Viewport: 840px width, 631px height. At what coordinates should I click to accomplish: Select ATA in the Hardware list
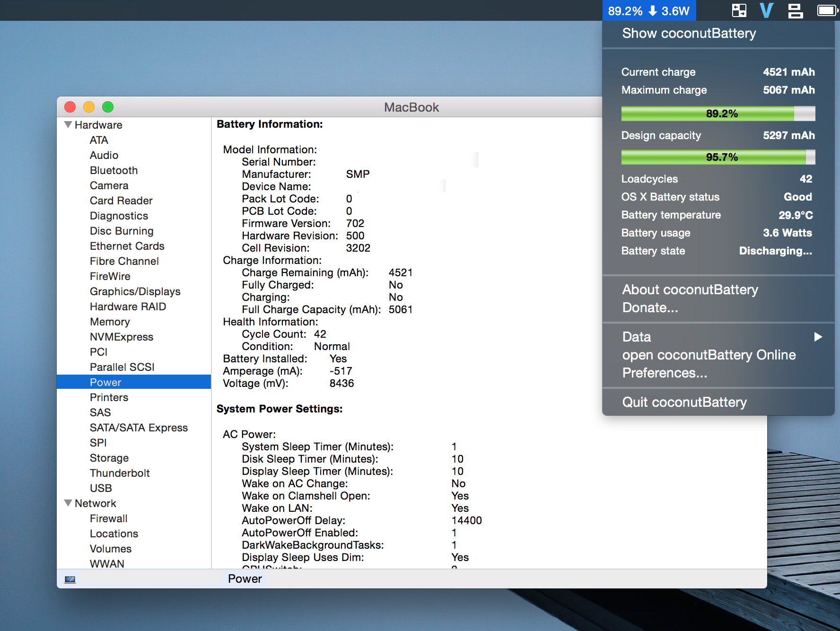[x=99, y=140]
